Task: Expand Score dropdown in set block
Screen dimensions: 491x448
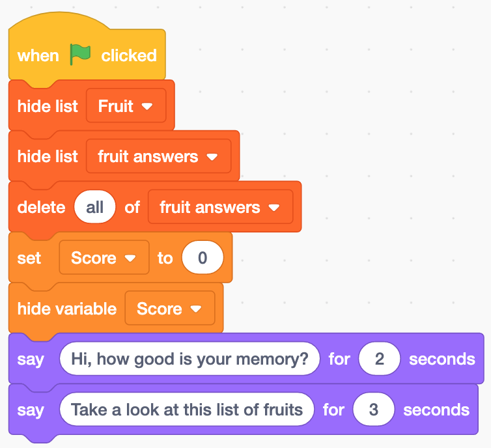Action: click(x=104, y=258)
